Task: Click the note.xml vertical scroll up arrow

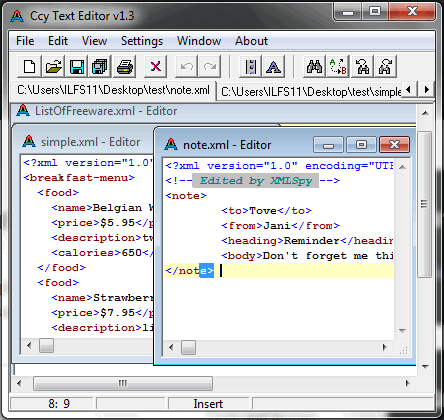Action: click(402, 167)
